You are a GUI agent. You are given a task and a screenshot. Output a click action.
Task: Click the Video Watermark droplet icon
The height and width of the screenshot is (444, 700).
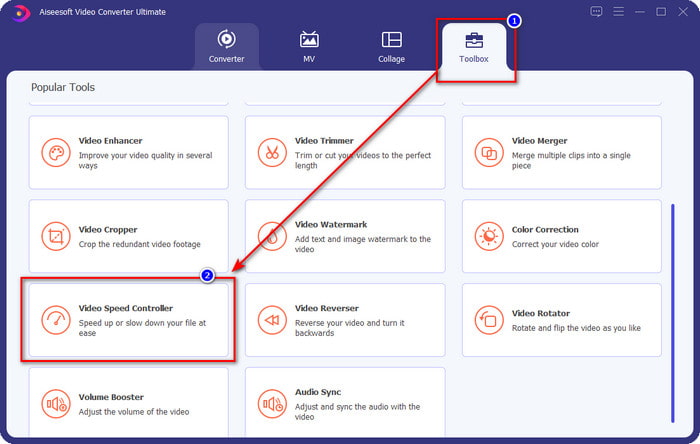point(272,237)
